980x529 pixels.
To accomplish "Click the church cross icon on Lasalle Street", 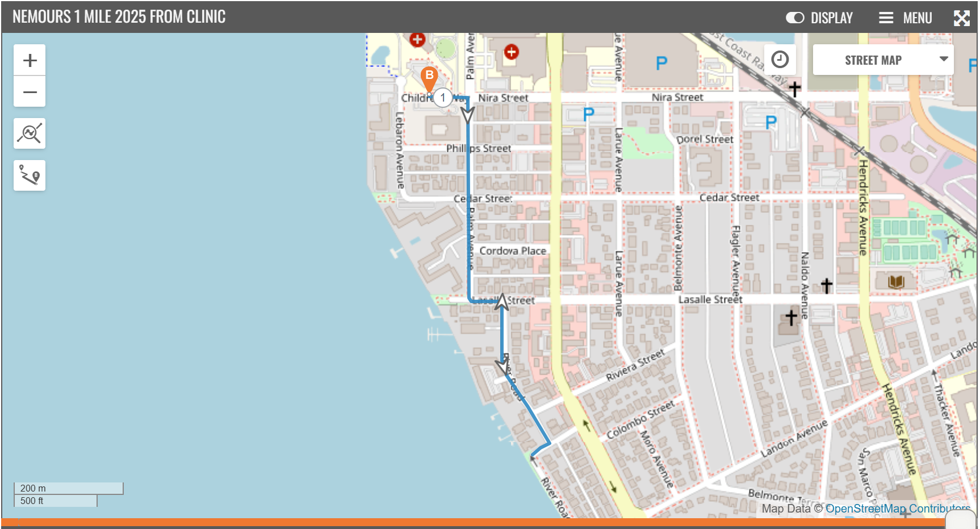I will click(827, 286).
